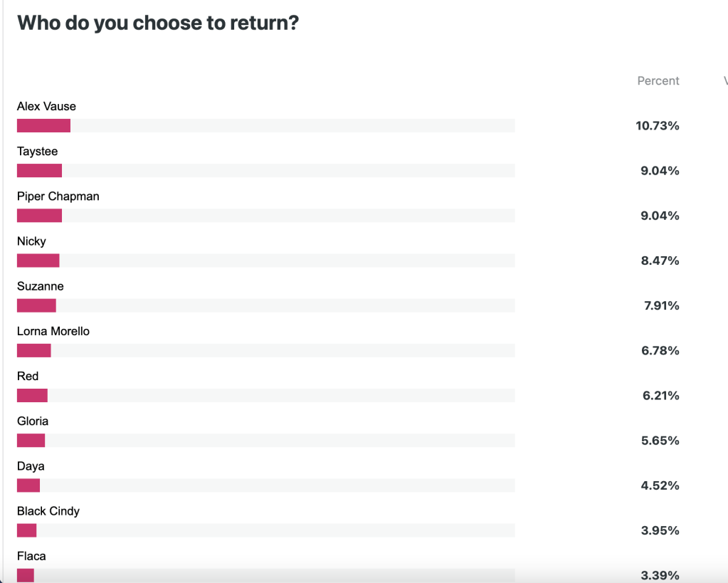Click the Lorna Morello option label
This screenshot has width=728, height=583.
[53, 331]
